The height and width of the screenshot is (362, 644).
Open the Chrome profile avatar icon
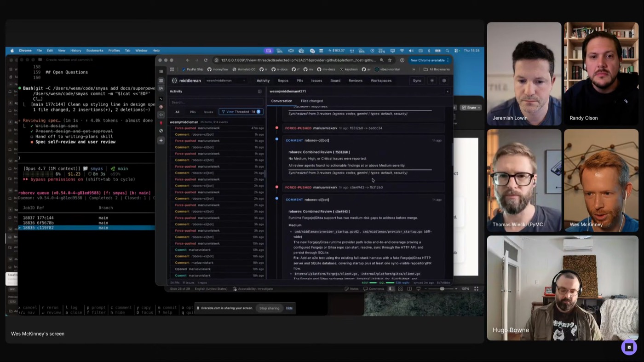pyautogui.click(x=402, y=60)
